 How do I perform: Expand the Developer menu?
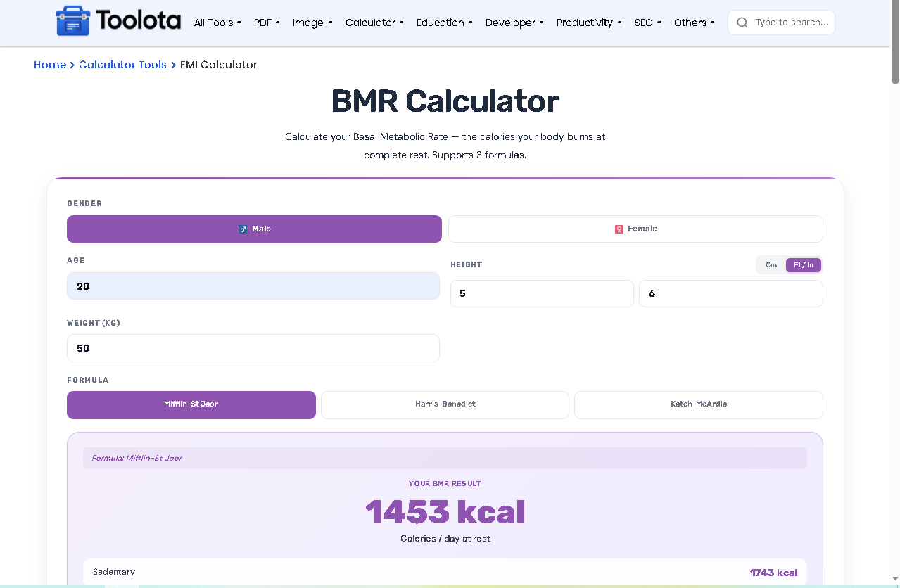point(514,23)
